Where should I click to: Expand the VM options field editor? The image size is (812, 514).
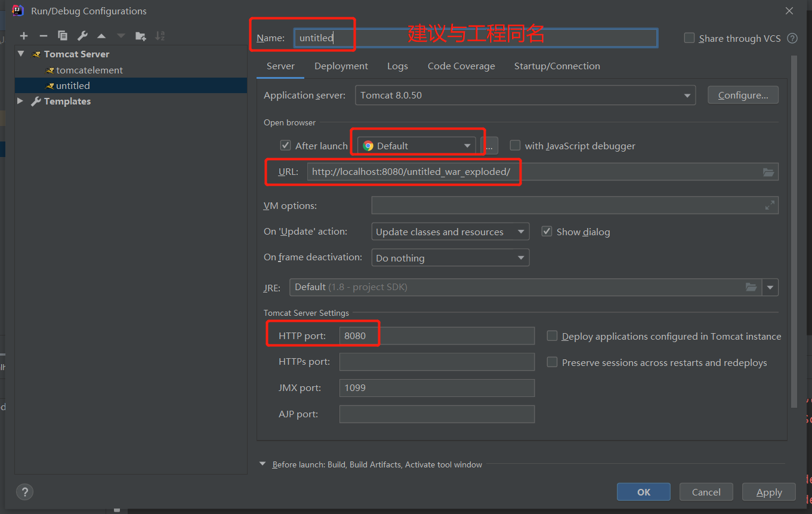770,205
